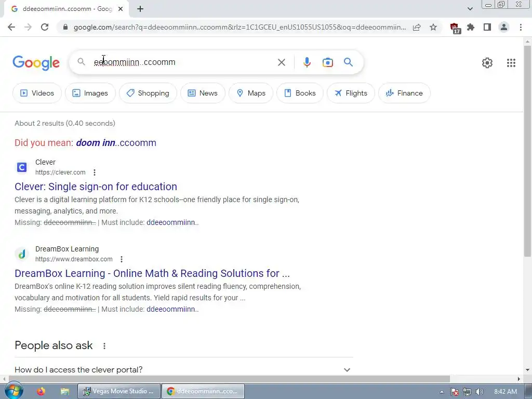Click the vertical scrollbar thumb
This screenshot has width=532, height=399.
coord(527,151)
